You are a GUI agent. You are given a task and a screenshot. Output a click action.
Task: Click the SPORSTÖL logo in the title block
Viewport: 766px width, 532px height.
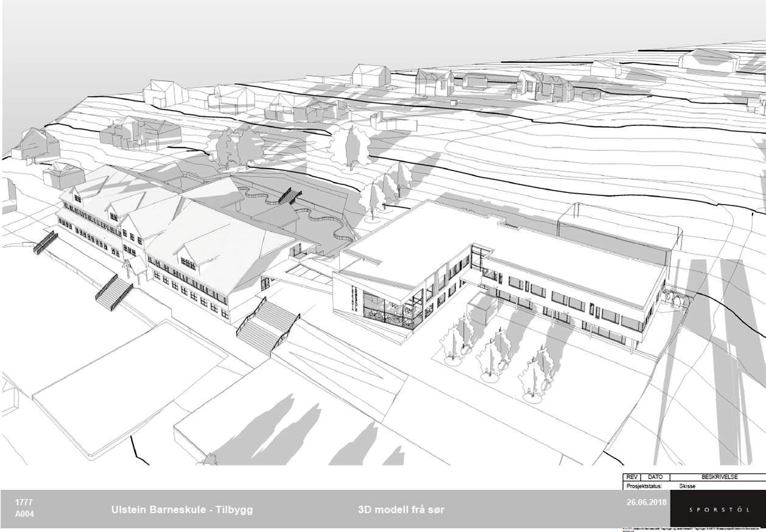pos(718,509)
